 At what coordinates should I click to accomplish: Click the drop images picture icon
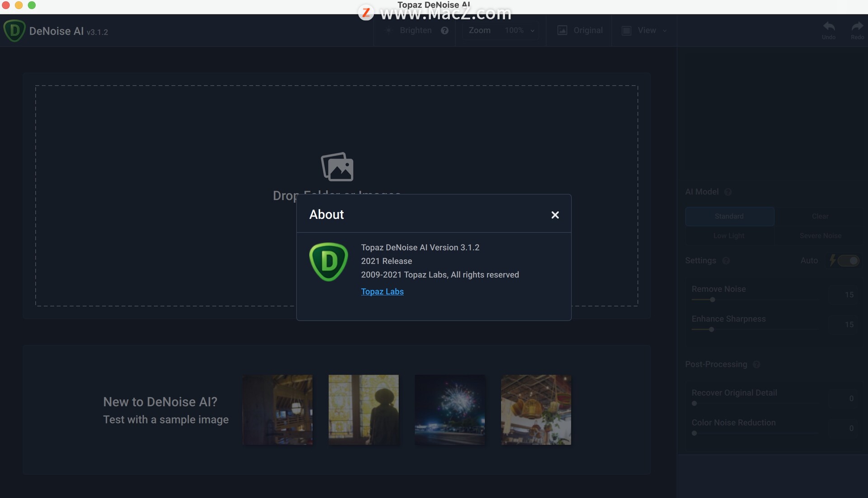tap(337, 167)
